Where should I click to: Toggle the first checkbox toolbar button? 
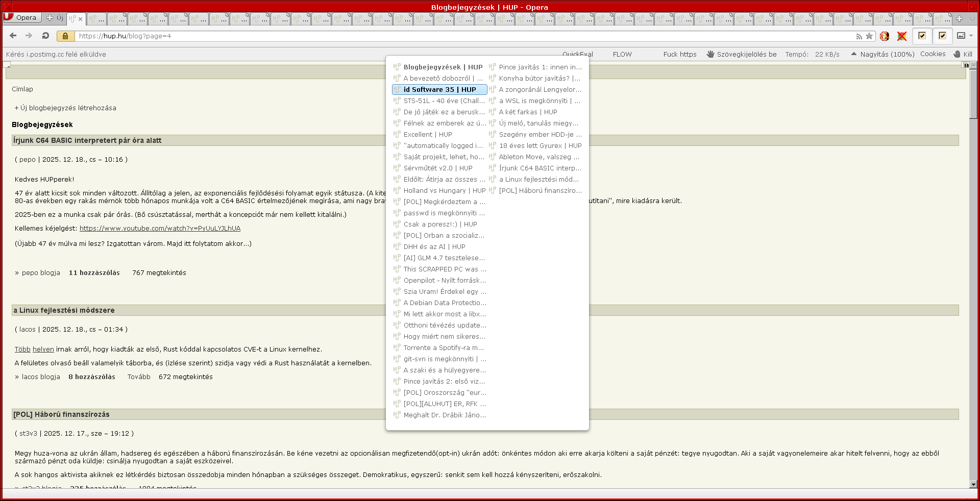(922, 36)
